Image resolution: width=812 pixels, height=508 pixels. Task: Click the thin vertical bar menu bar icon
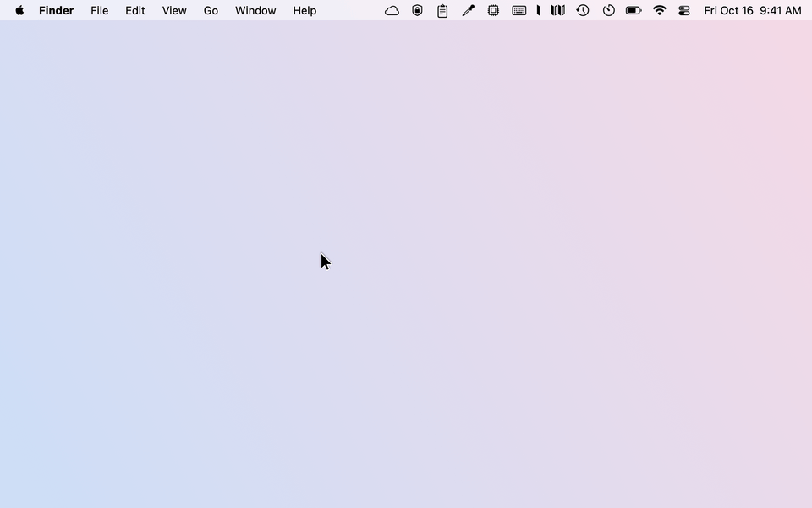pos(538,10)
